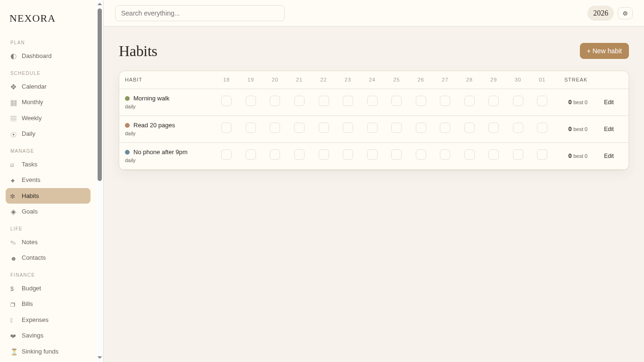Click the 2026 year pill
The width and height of the screenshot is (644, 362).
pyautogui.click(x=601, y=13)
